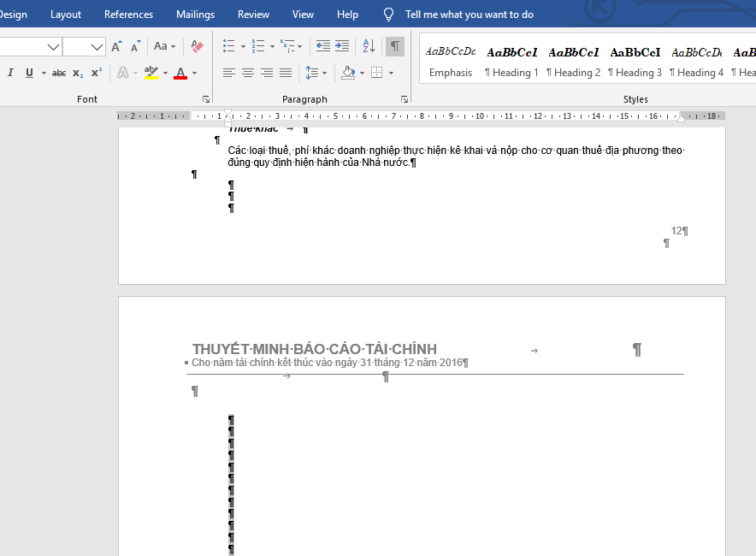Click the Decrease Indent icon
The height and width of the screenshot is (556, 756).
tap(323, 46)
